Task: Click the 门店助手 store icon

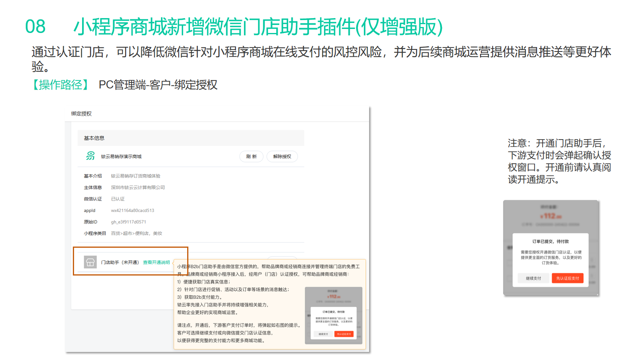Action: point(90,262)
